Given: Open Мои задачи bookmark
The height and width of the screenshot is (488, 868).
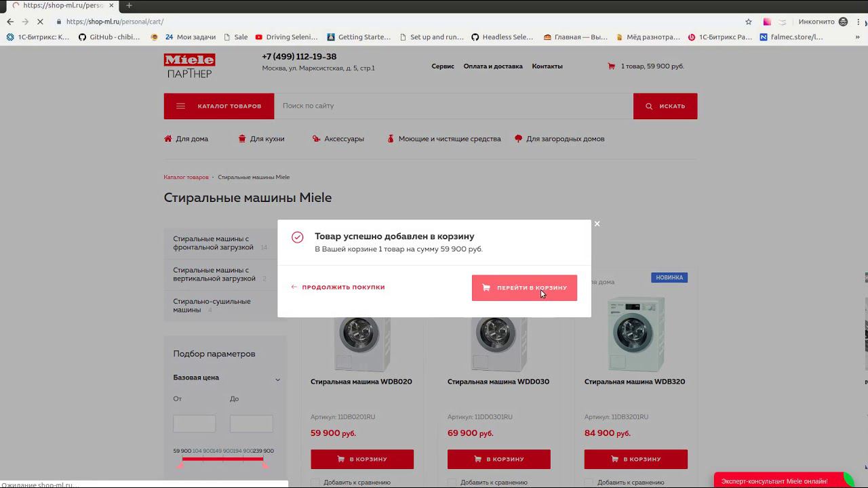Looking at the screenshot, I should click(190, 37).
